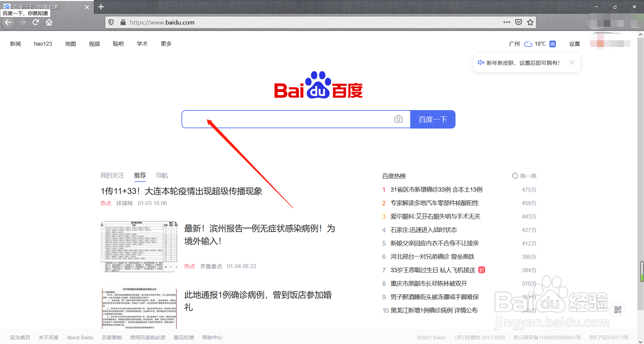The width and height of the screenshot is (644, 344).
Task: Click the 百度热榜 heading
Action: [x=394, y=176]
